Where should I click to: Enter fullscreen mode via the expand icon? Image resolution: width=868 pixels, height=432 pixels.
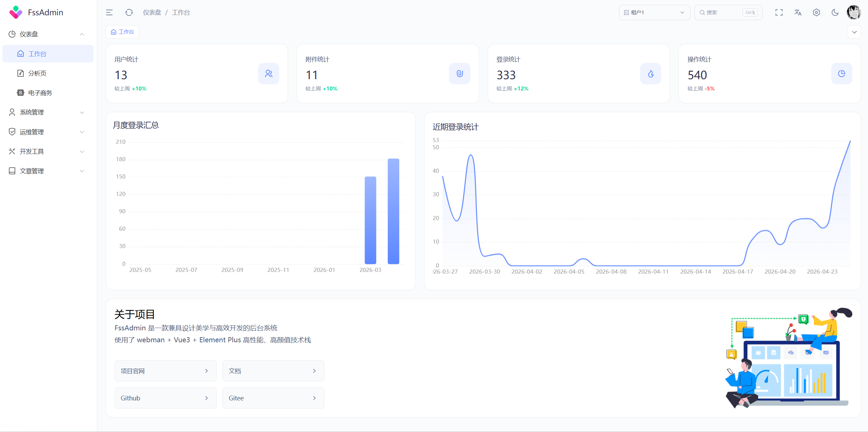coord(779,13)
